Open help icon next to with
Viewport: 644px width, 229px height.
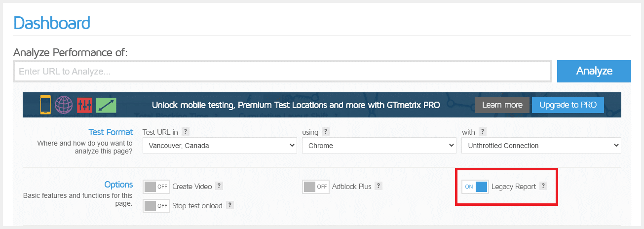coord(483,132)
